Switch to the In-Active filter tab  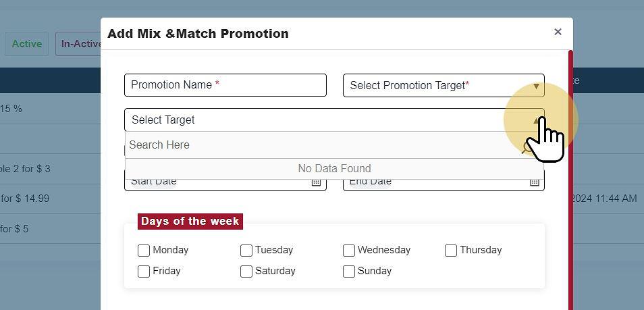point(80,44)
